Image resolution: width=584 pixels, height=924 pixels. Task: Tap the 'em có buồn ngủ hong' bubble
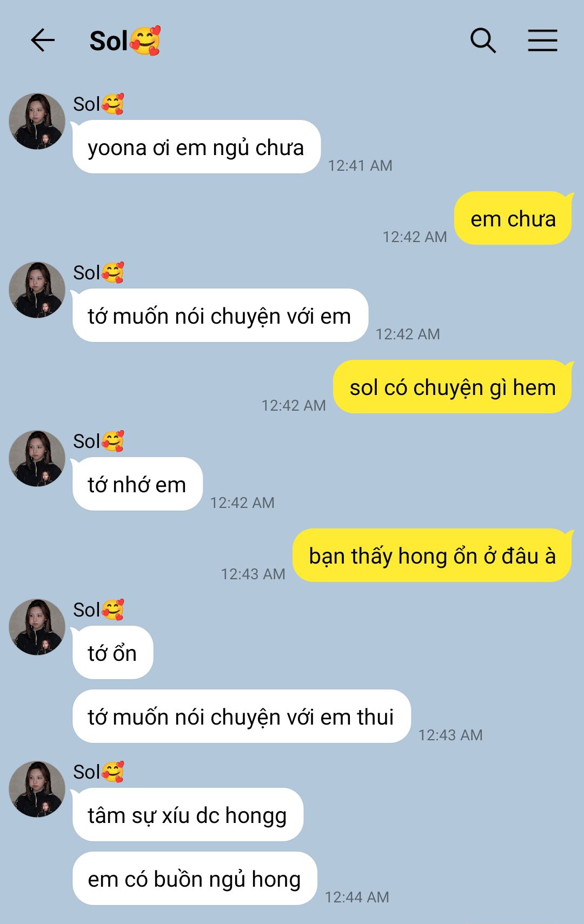click(x=195, y=879)
